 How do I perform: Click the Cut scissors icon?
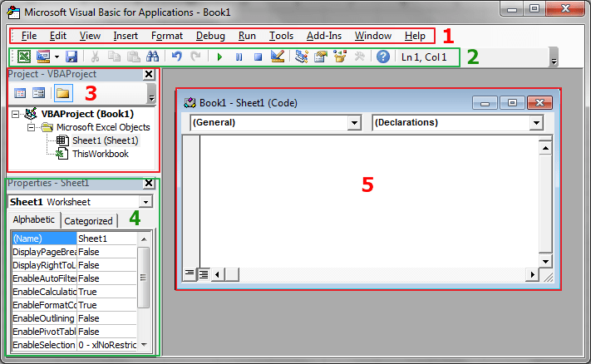coord(95,57)
